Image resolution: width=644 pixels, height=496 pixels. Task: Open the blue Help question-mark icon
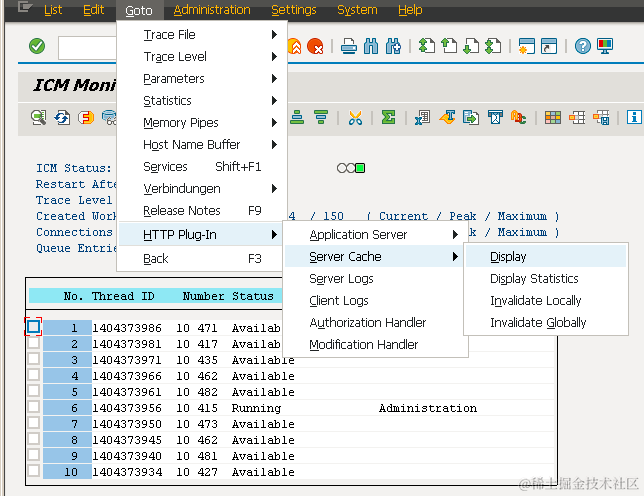(582, 46)
